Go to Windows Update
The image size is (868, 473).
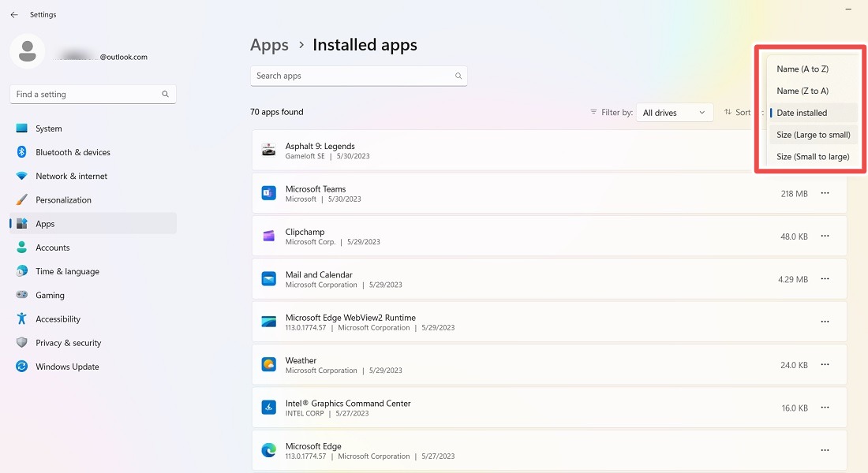point(67,366)
